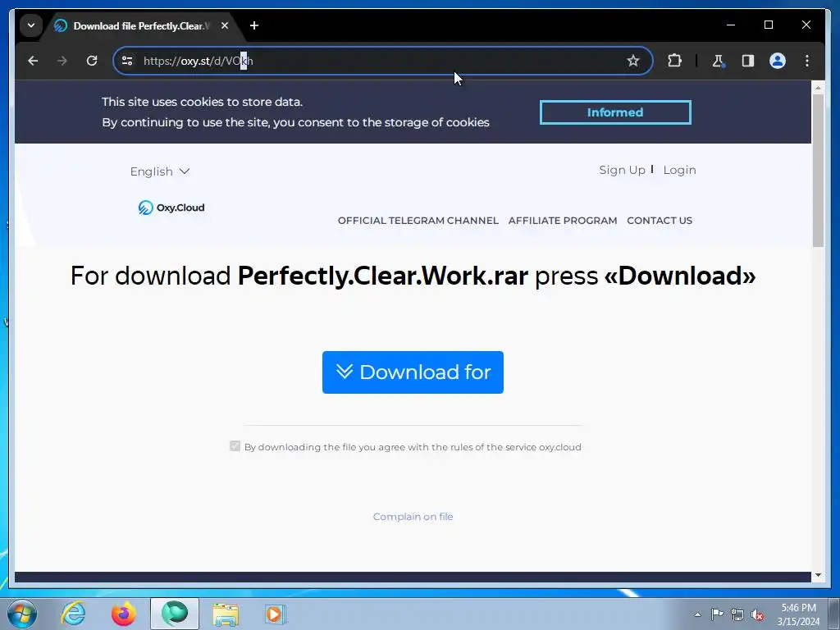The height and width of the screenshot is (630, 840).
Task: Open the media player taskbar icon
Action: (x=276, y=614)
